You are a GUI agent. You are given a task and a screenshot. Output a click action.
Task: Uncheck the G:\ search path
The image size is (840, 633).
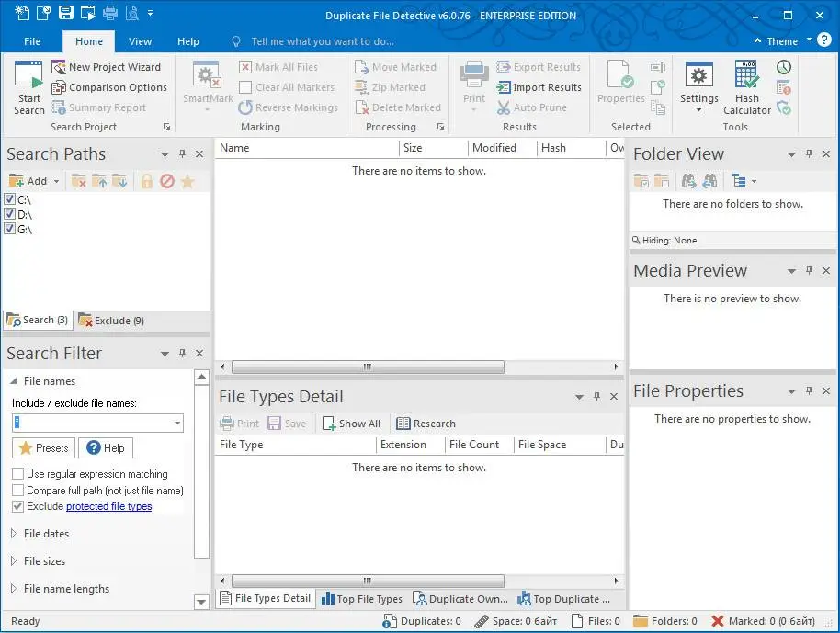(x=9, y=229)
